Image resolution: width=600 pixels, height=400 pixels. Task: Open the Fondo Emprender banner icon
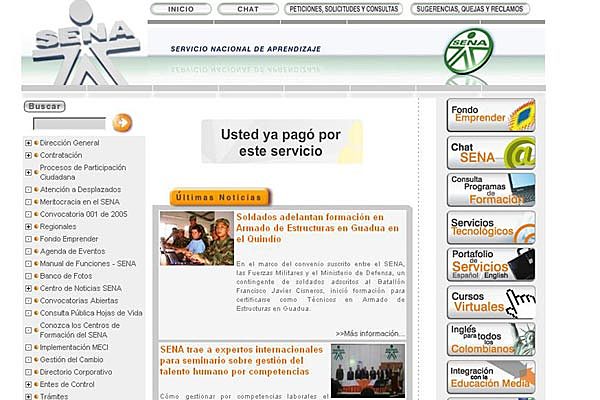point(491,115)
